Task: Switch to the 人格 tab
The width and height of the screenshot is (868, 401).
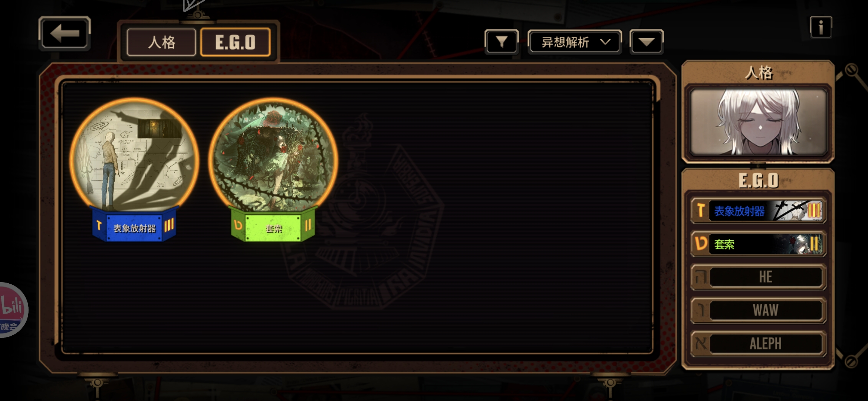Action: point(161,42)
